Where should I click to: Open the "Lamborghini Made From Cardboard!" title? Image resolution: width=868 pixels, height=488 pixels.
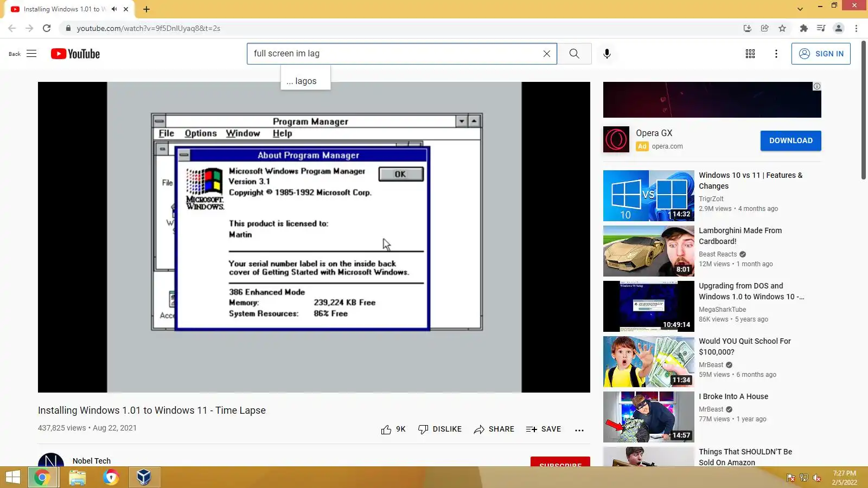click(741, 236)
